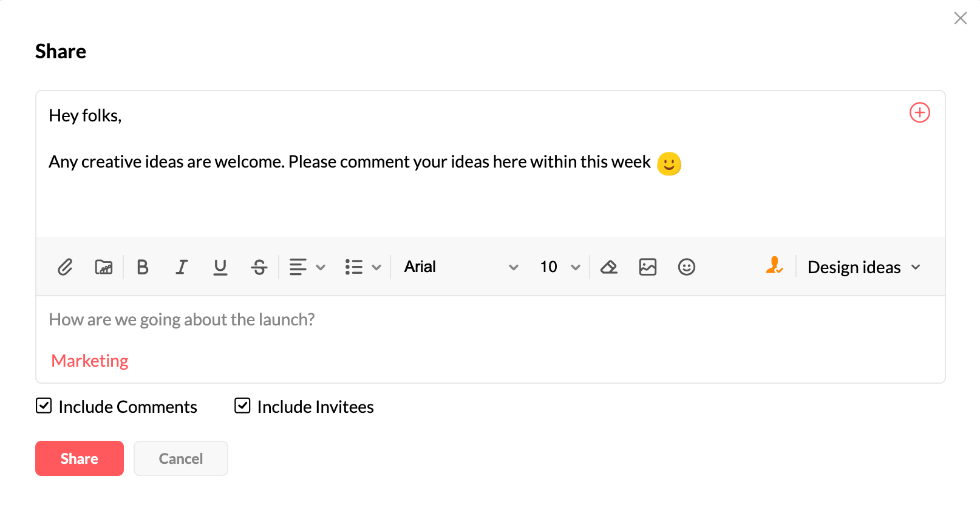Apply strikethrough formatting
Screen dimensions: 980x510
coord(259,267)
